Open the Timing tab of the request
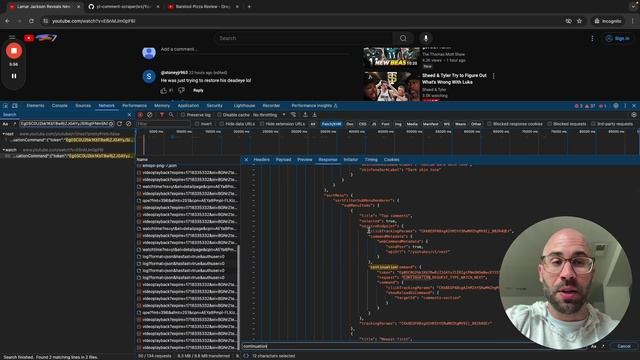Screen dimensions: 640x360 [x=371, y=160]
